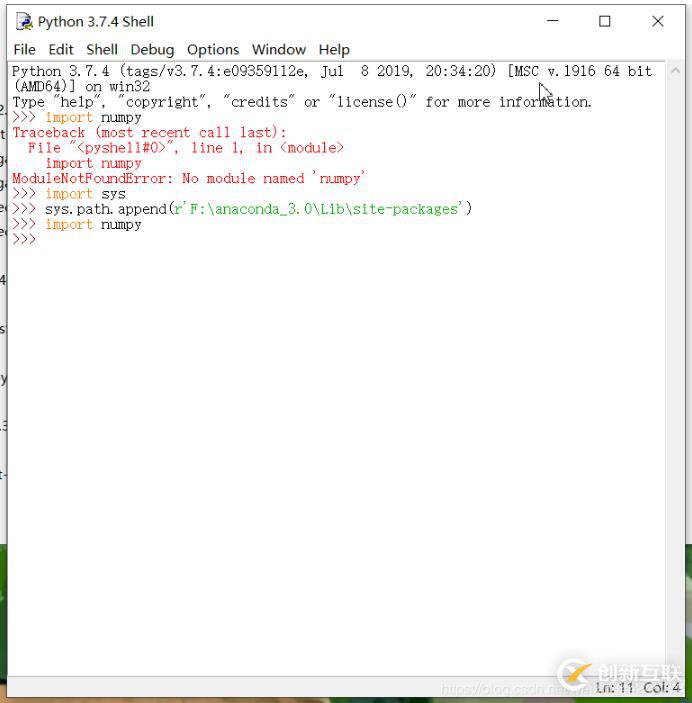Click the Traceback (most recent call last) line

pos(149,132)
